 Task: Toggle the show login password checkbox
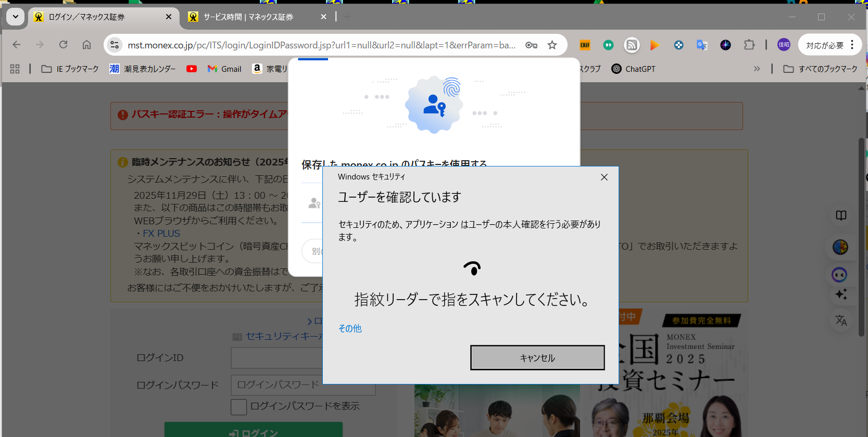click(x=238, y=407)
